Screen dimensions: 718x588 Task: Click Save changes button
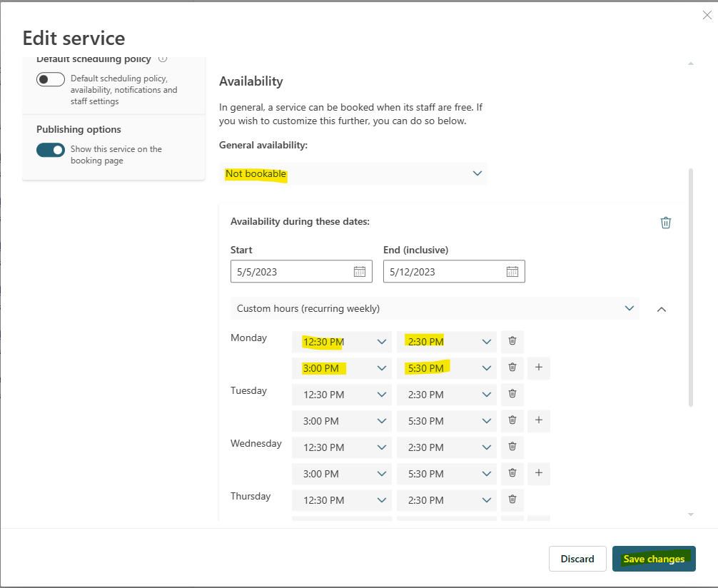pyautogui.click(x=654, y=559)
